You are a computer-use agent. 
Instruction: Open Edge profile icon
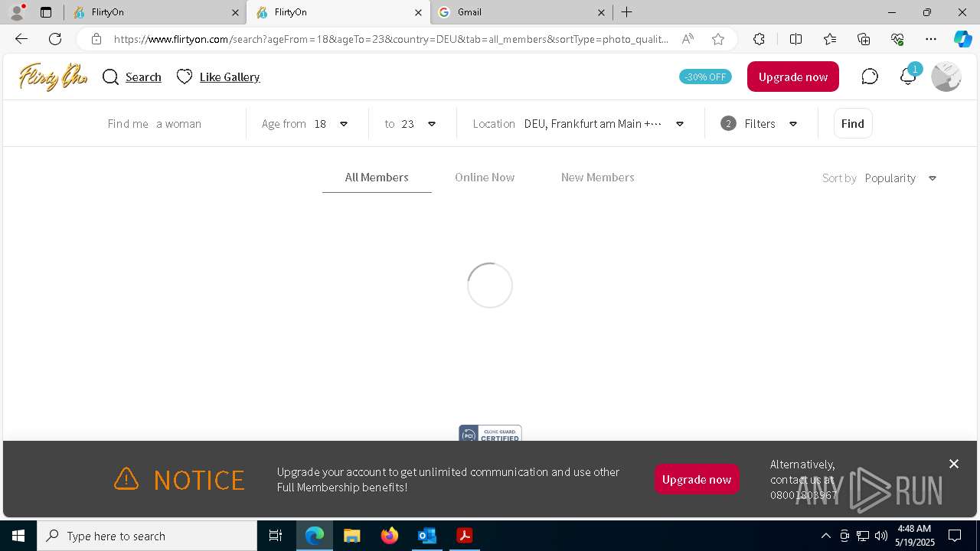pyautogui.click(x=17, y=12)
